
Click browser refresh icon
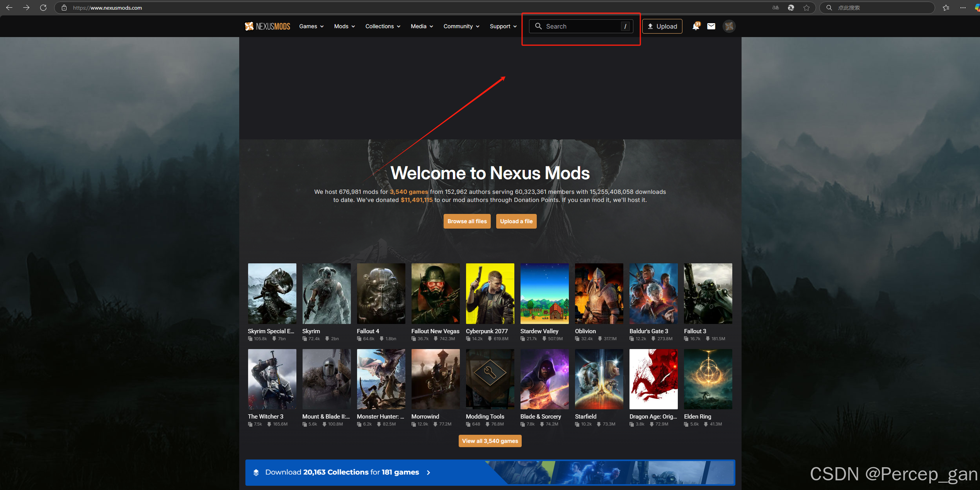pyautogui.click(x=43, y=8)
